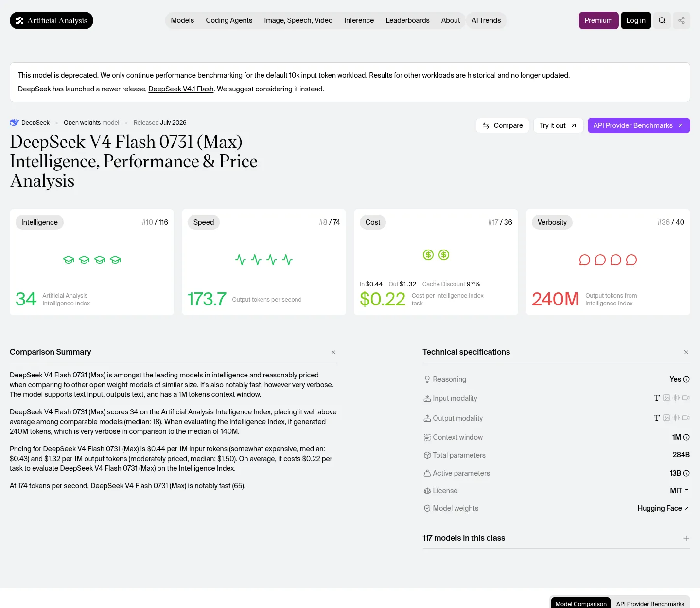
Task: Expand the 117 models in this class section
Action: tap(686, 538)
